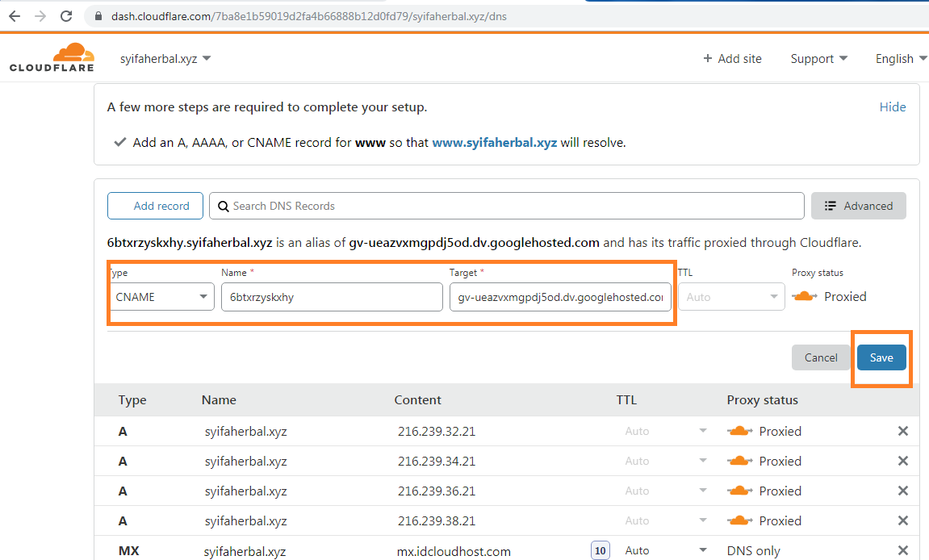Click the Proxy status column header
The image size is (929, 560).
[763, 400]
